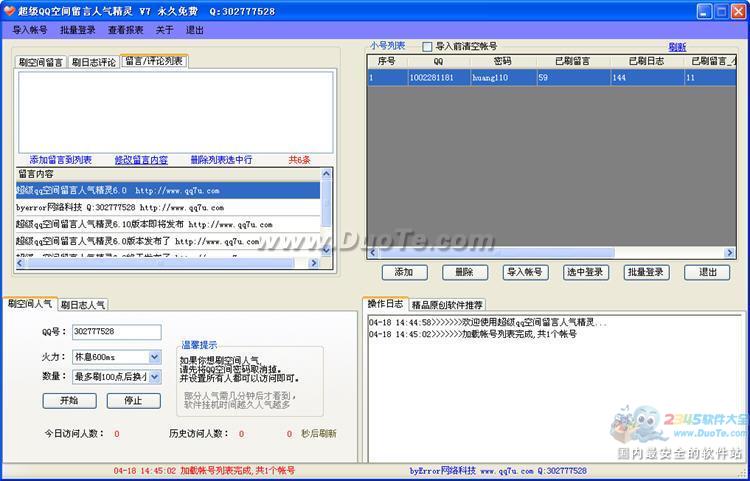Select the row mentioning 6.0版本发布了
Viewport: 750px width, 481px height.
tap(168, 241)
